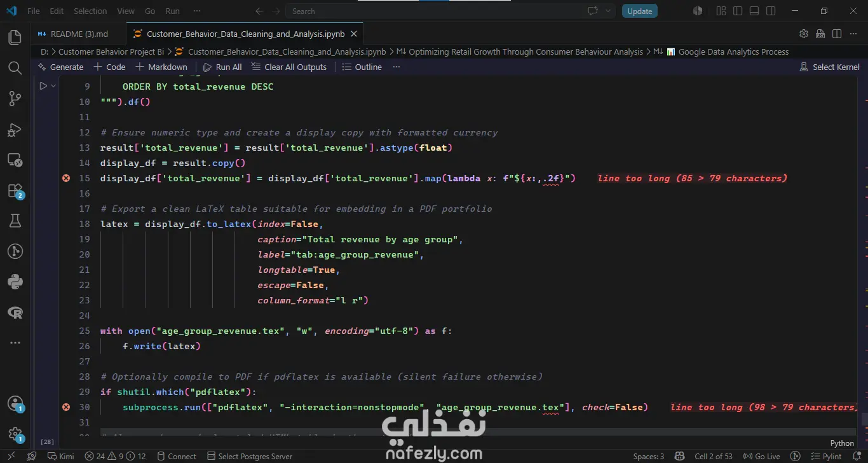This screenshot has width=868, height=463.
Task: Add a new Code cell
Action: click(109, 67)
